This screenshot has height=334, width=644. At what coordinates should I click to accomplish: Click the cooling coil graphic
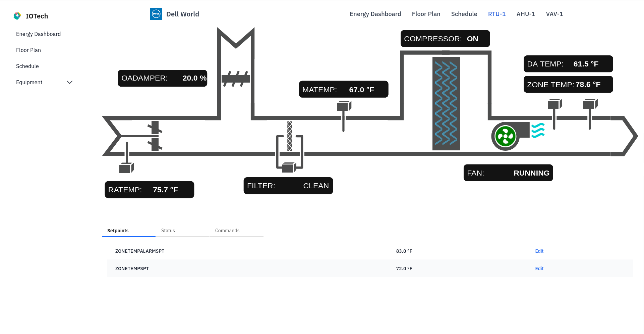pyautogui.click(x=446, y=103)
